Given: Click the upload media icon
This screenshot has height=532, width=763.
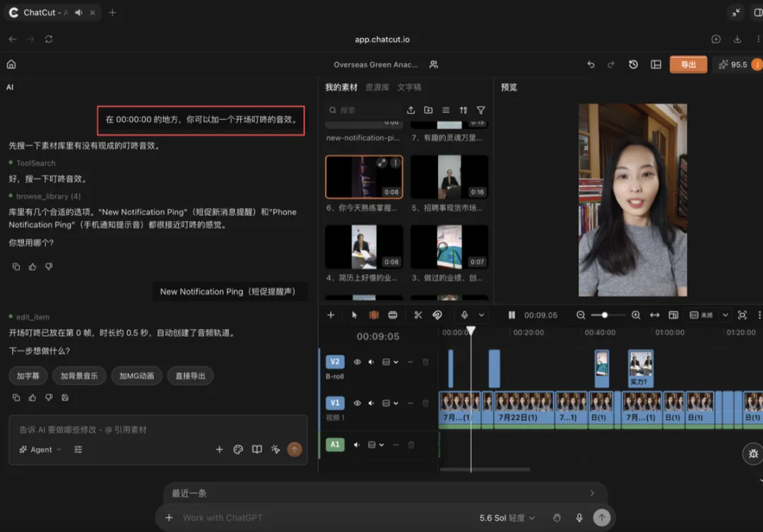Looking at the screenshot, I should tap(410, 110).
